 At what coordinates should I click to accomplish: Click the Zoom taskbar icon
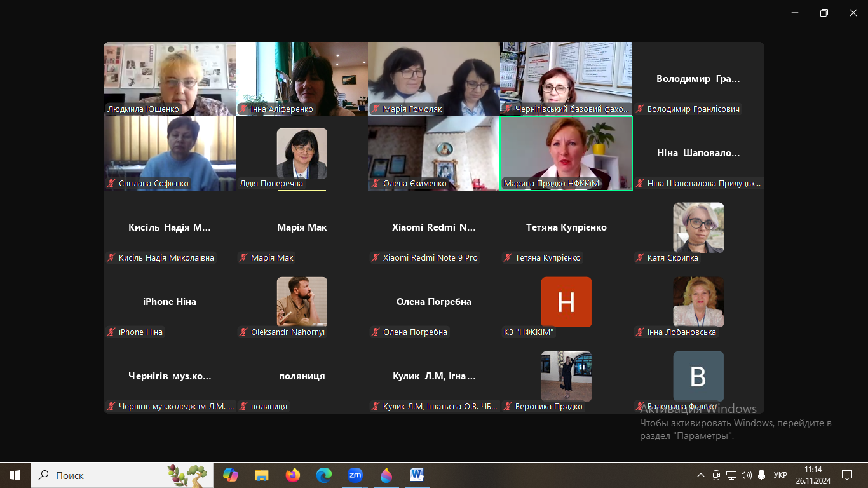[355, 475]
